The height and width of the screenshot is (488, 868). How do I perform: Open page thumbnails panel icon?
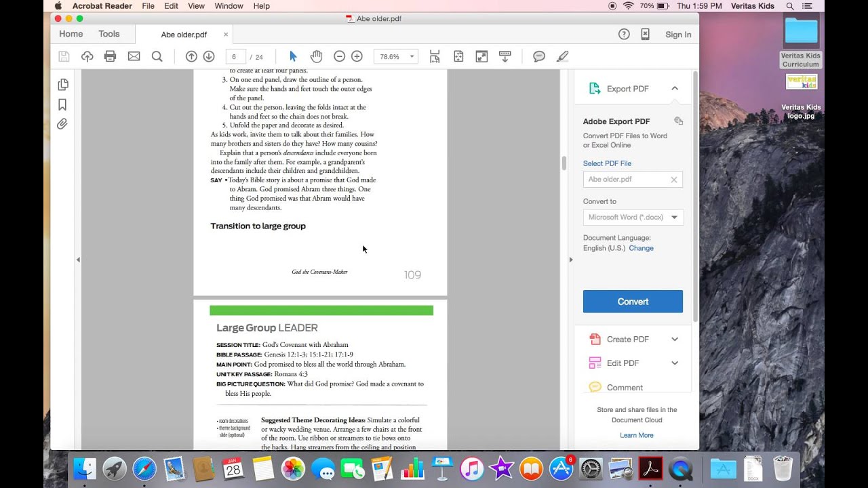(x=63, y=85)
